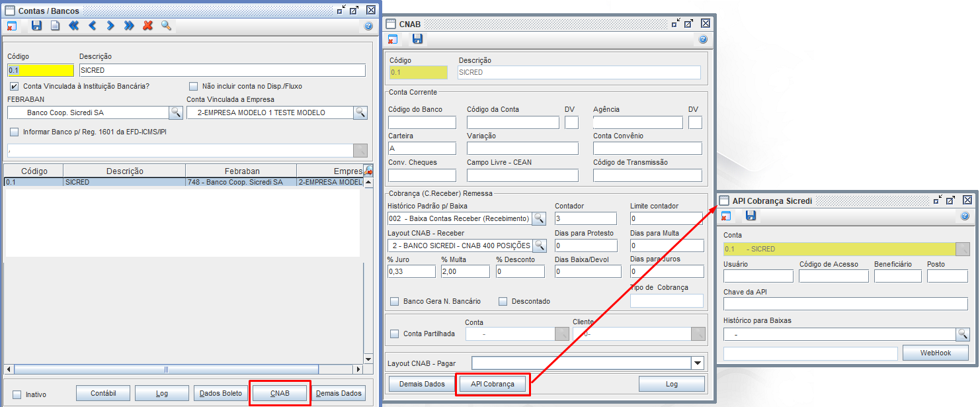Search Layout CNAB - Receber lookup
This screenshot has height=407, width=980.
pos(540,246)
